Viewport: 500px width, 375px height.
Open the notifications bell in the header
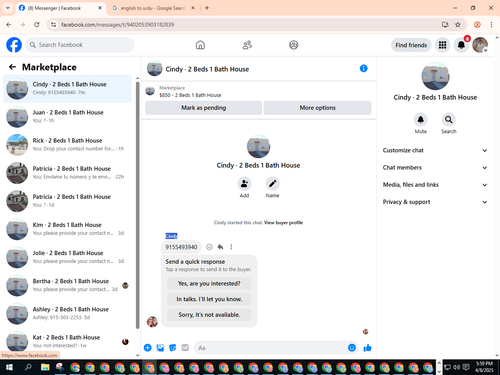(x=461, y=45)
